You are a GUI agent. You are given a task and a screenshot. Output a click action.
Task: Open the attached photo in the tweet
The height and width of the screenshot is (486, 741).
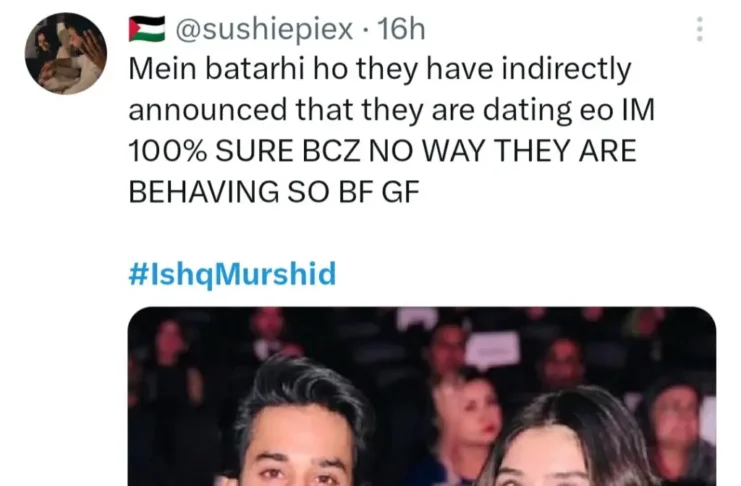tap(422, 396)
